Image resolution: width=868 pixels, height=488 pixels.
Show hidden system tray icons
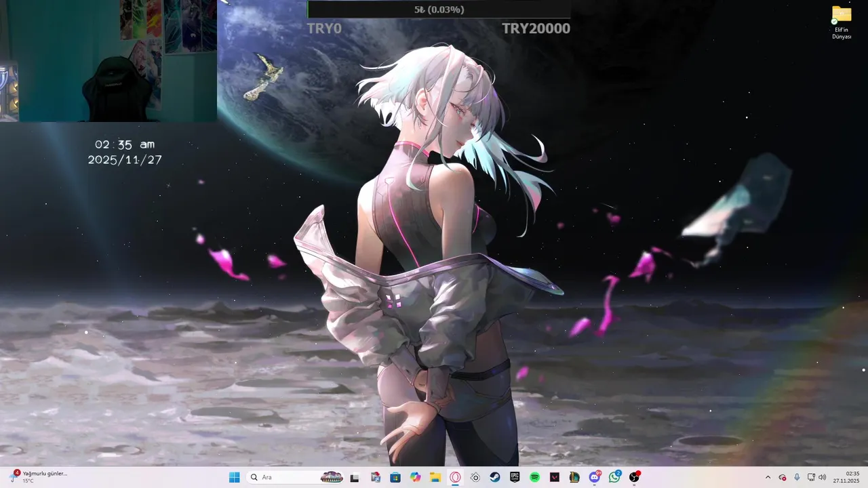point(768,477)
